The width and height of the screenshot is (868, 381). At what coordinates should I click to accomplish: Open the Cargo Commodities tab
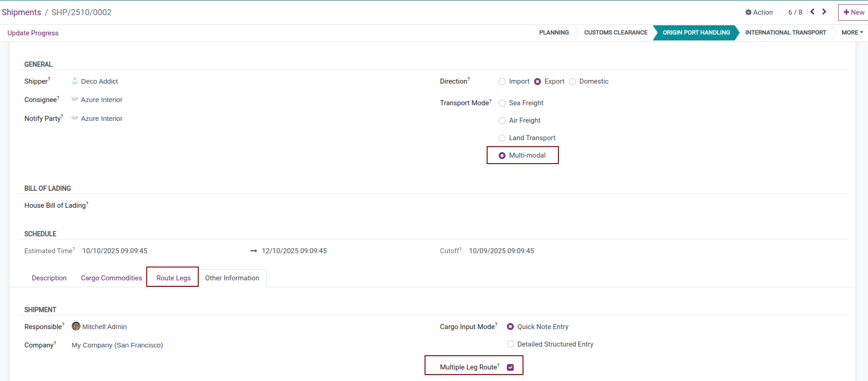[111, 278]
